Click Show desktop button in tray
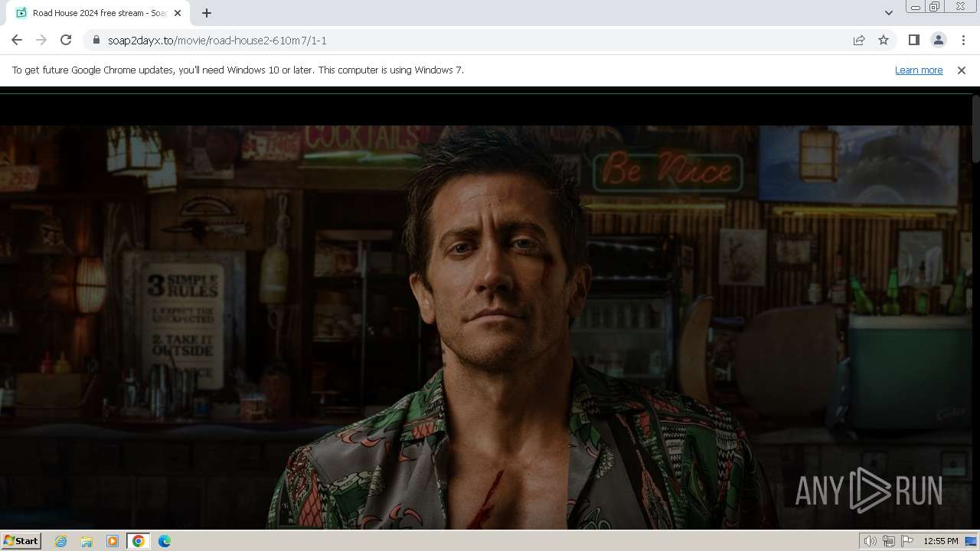This screenshot has width=980, height=551. point(972,541)
